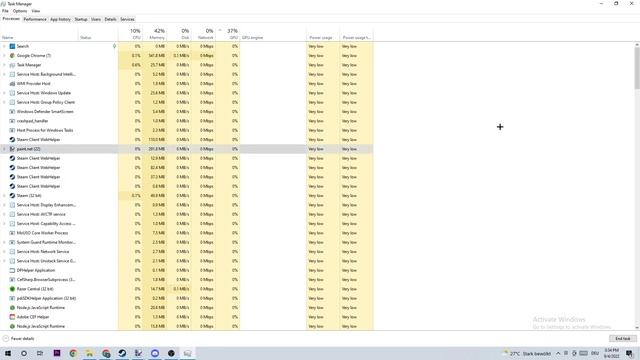Expand Service Host: Capability Access row
Image resolution: width=640 pixels, height=360 pixels.
click(x=4, y=224)
